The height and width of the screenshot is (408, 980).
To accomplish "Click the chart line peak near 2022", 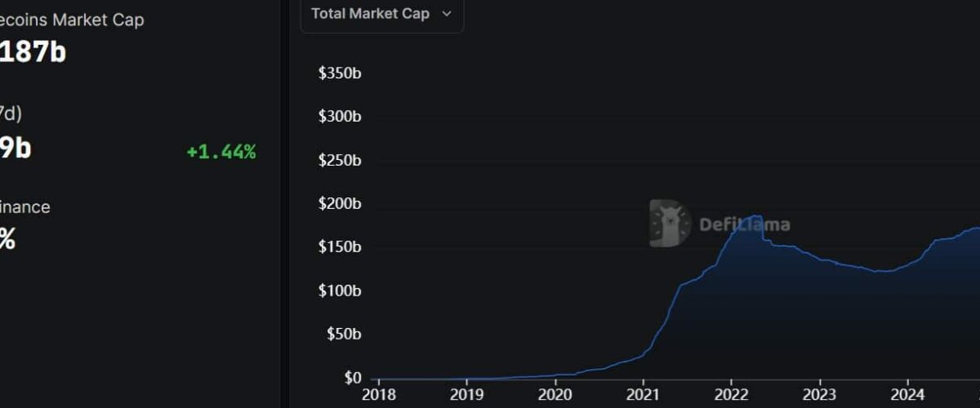I will (x=754, y=216).
